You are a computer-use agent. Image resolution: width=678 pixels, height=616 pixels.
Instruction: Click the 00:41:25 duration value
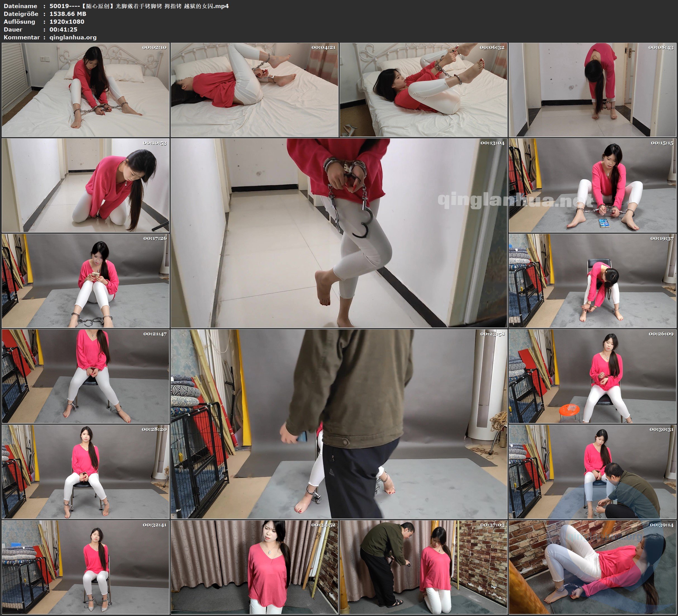63,30
